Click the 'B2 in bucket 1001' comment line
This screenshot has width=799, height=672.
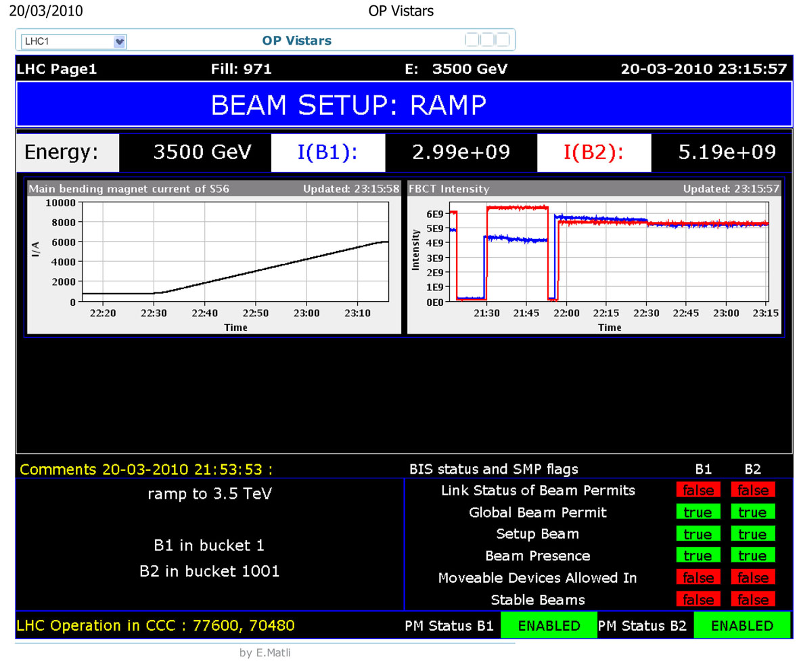pyautogui.click(x=210, y=571)
